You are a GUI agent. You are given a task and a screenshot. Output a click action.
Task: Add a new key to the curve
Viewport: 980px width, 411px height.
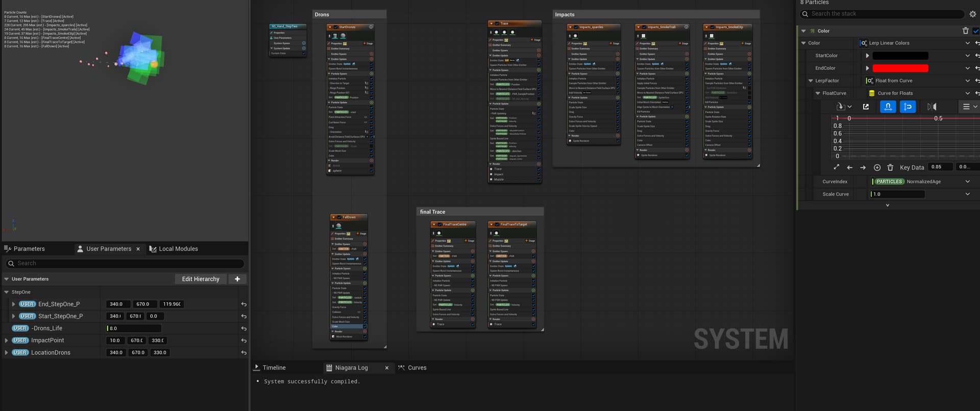(x=877, y=167)
